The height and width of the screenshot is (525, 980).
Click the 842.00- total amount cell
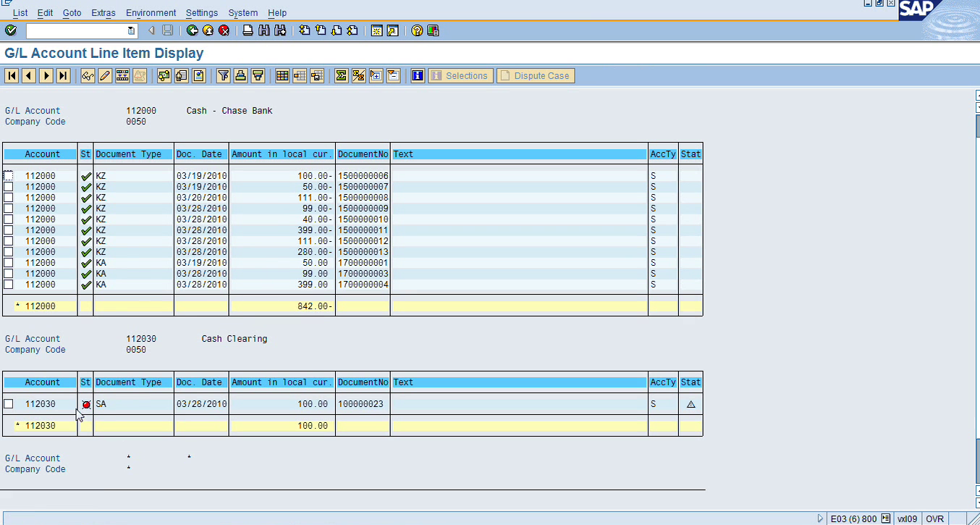click(x=282, y=306)
